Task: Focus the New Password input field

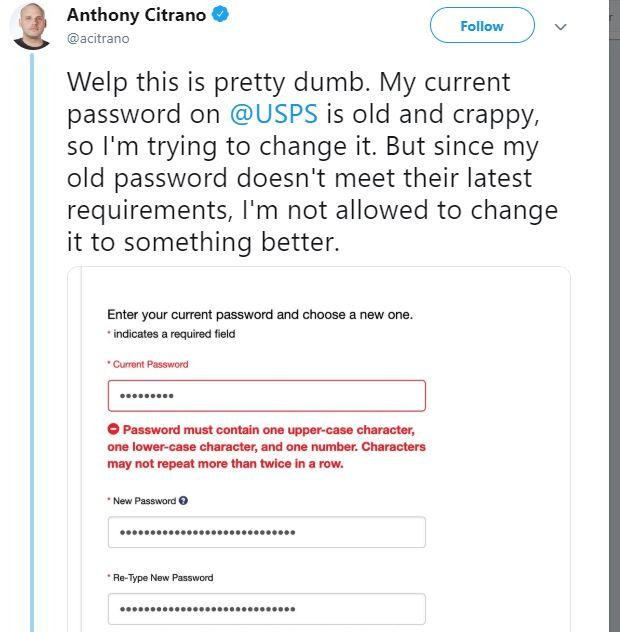Action: point(266,532)
